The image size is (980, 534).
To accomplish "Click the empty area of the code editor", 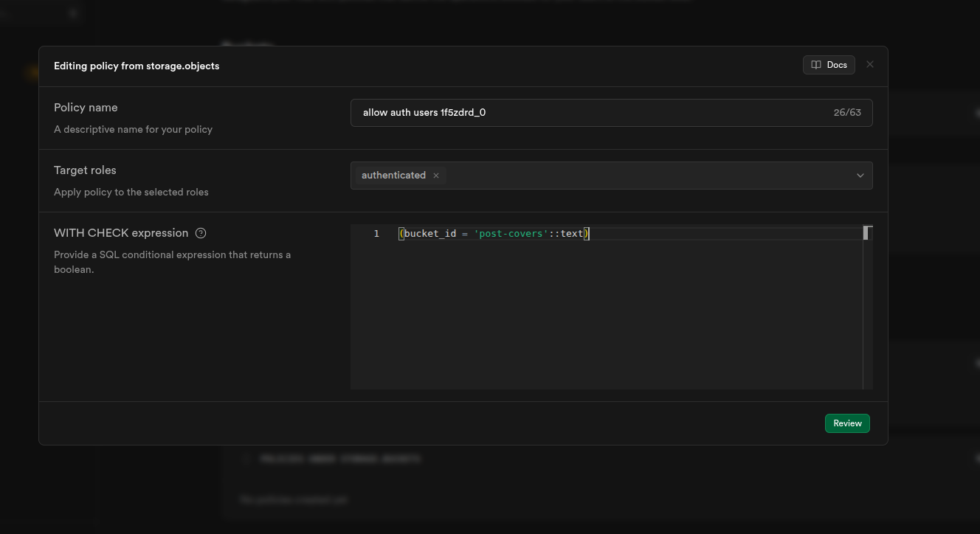I will pos(605,317).
